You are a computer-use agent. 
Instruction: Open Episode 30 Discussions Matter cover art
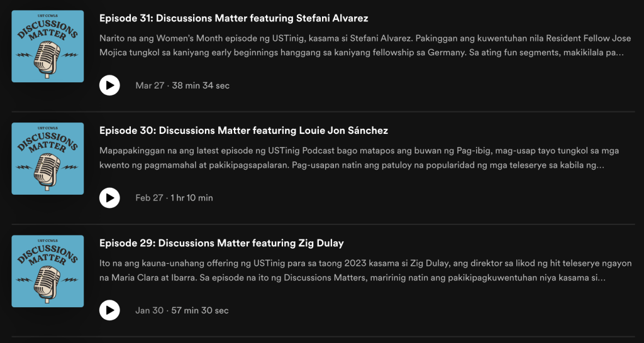click(48, 159)
